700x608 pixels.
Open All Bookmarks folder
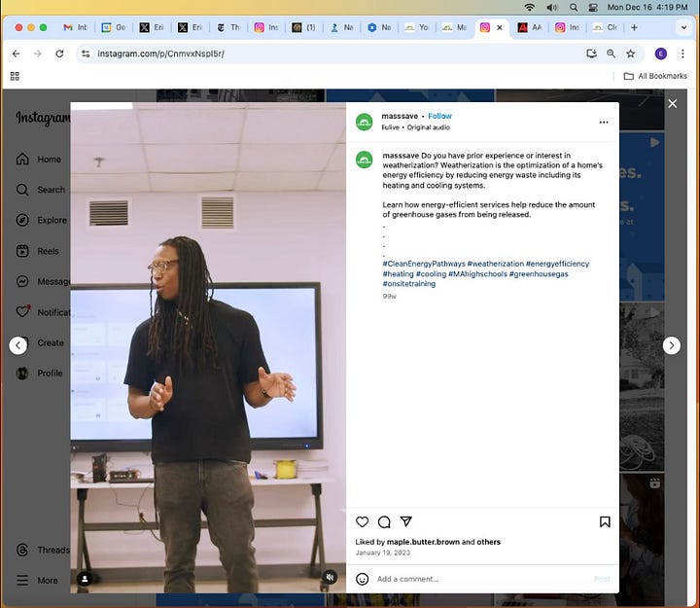(x=655, y=76)
